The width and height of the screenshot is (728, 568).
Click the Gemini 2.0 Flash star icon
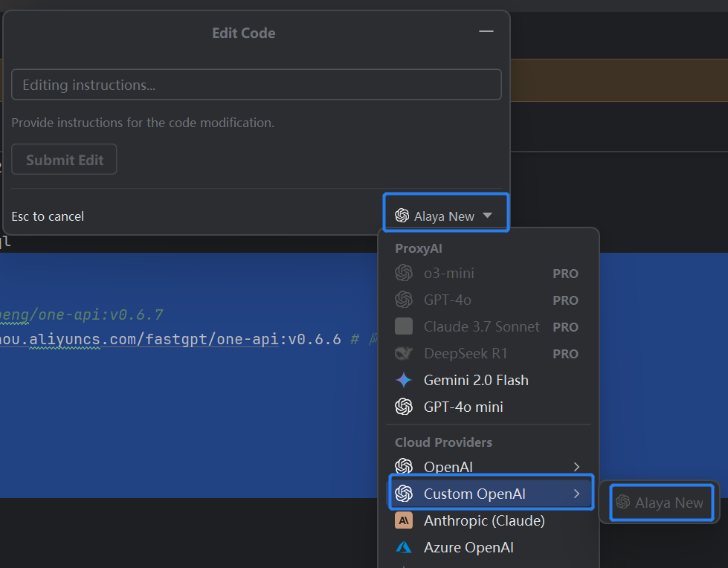click(404, 380)
